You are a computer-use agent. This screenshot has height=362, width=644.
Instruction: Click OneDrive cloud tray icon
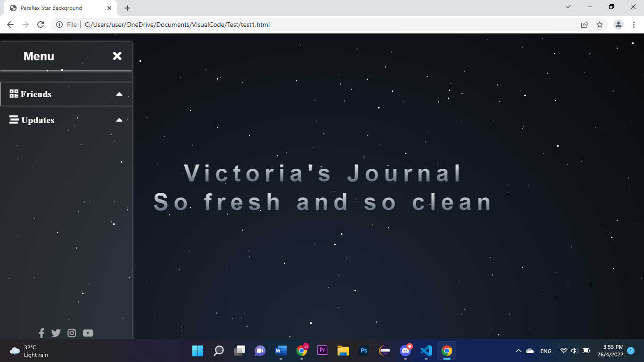click(x=530, y=351)
